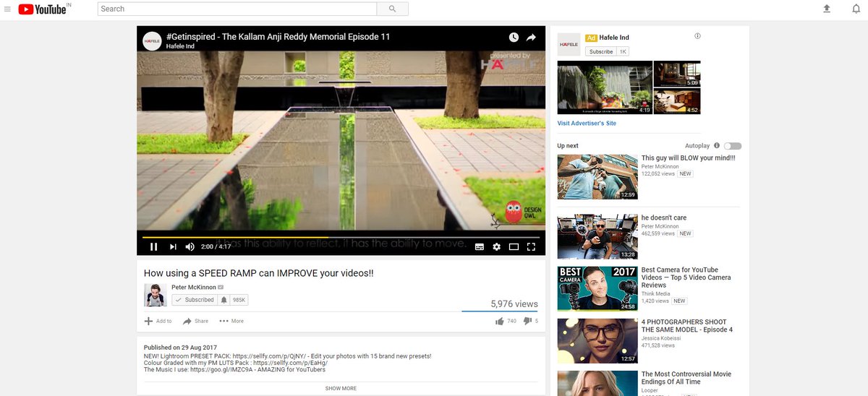Click Share below the video

(x=195, y=321)
